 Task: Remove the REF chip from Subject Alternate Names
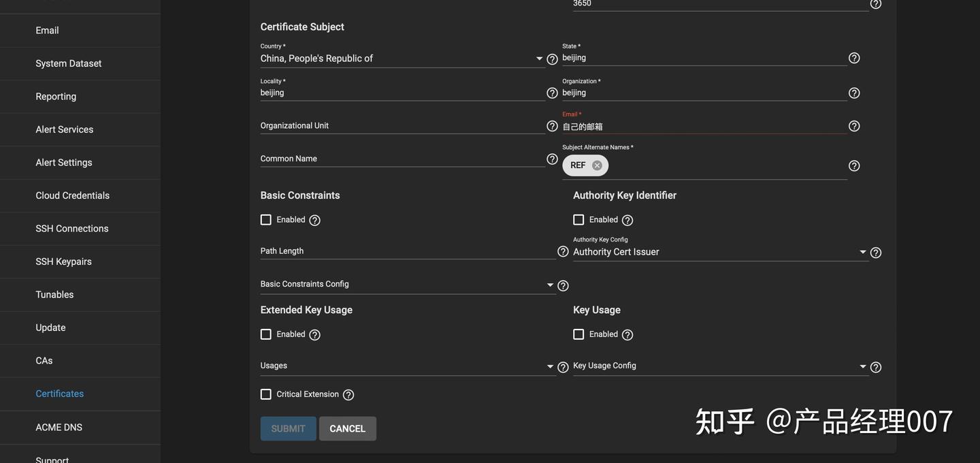click(597, 165)
